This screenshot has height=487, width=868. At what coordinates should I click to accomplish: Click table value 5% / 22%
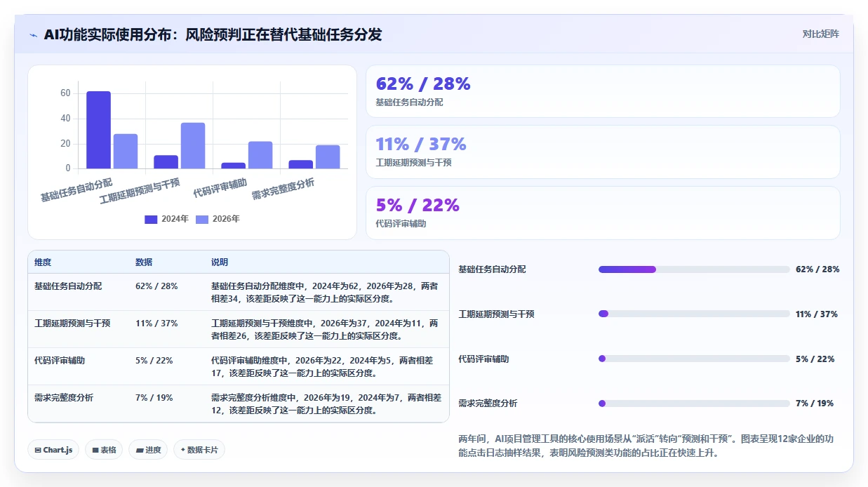(154, 361)
